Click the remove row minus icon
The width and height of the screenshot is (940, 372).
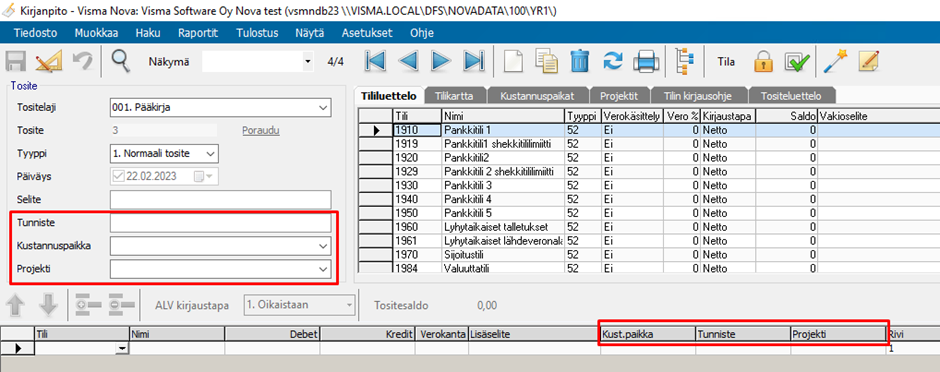click(121, 306)
